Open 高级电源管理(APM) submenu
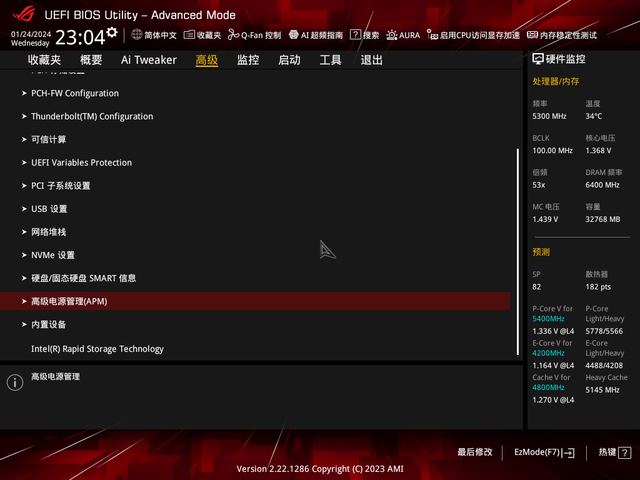The width and height of the screenshot is (640, 480). click(x=255, y=301)
